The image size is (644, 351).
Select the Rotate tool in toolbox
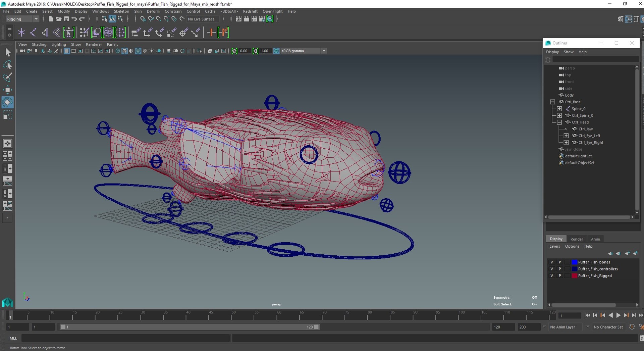[8, 102]
